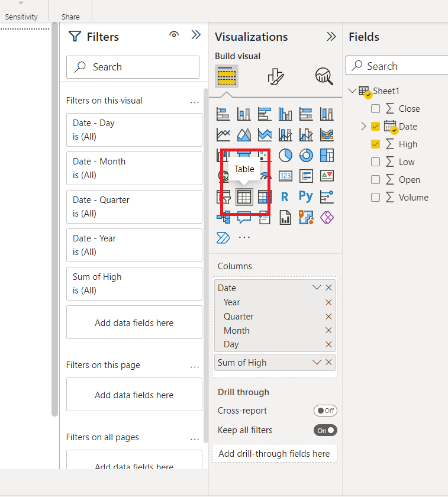Open the Analytics magnifier icon
This screenshot has height=497, width=448.
click(324, 76)
